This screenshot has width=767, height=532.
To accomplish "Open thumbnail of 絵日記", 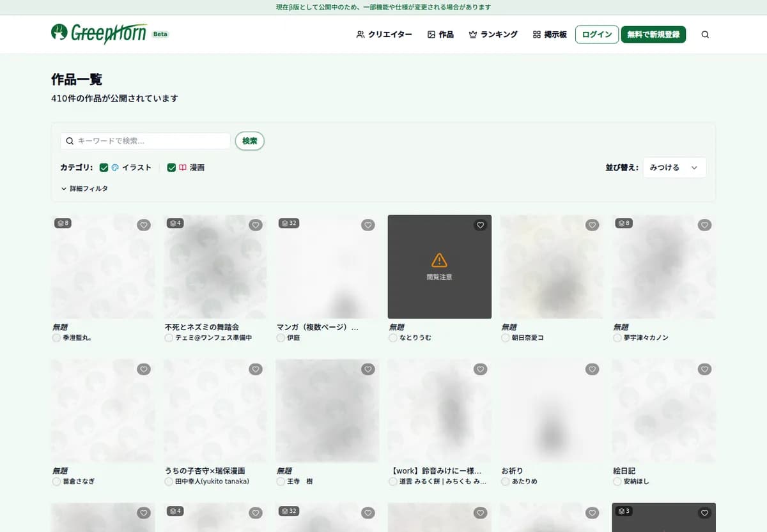I will [x=663, y=411].
